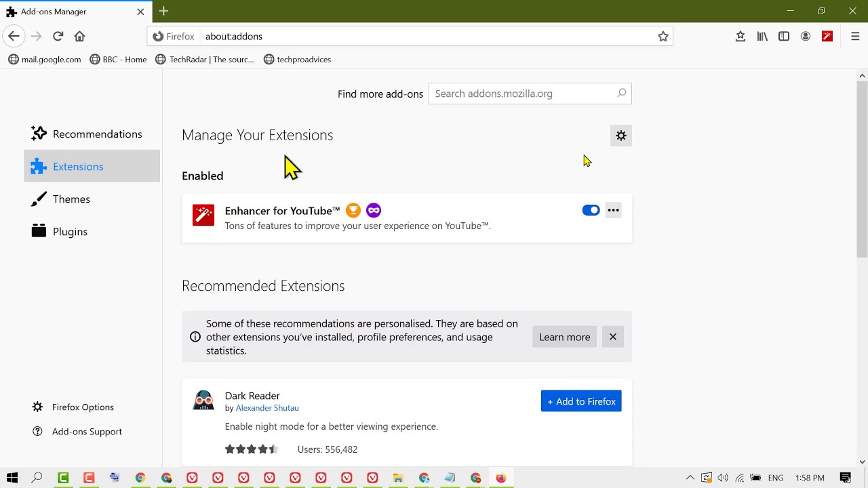
Task: Disable Enhancer for YouTube with its toggle
Action: 591,210
